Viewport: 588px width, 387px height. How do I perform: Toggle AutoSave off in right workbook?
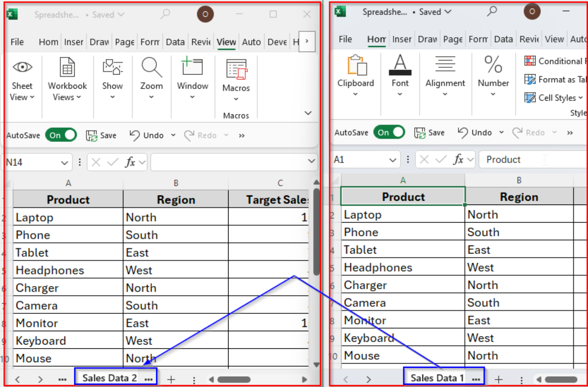(389, 132)
